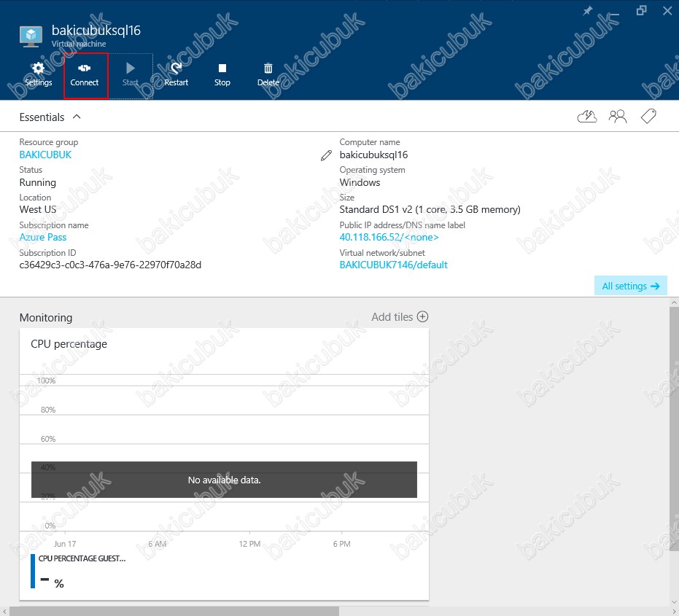Click the 12 PM axis label
This screenshot has width=679, height=616.
(x=249, y=544)
